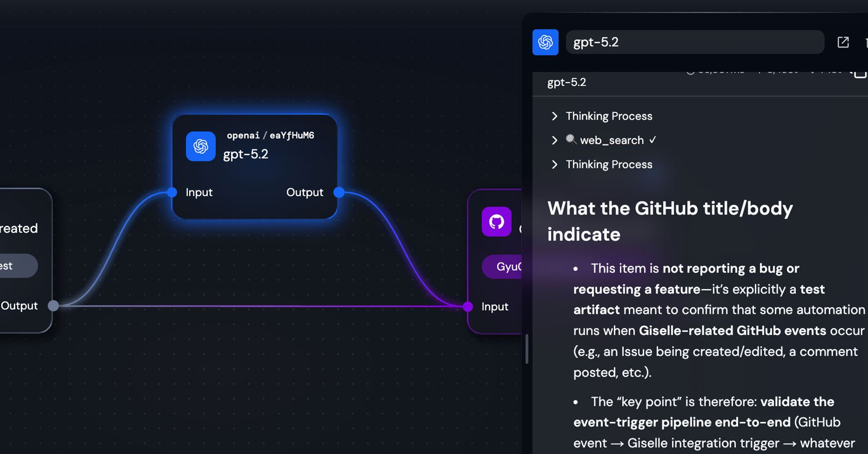Open the external link icon beside the model field

click(844, 42)
